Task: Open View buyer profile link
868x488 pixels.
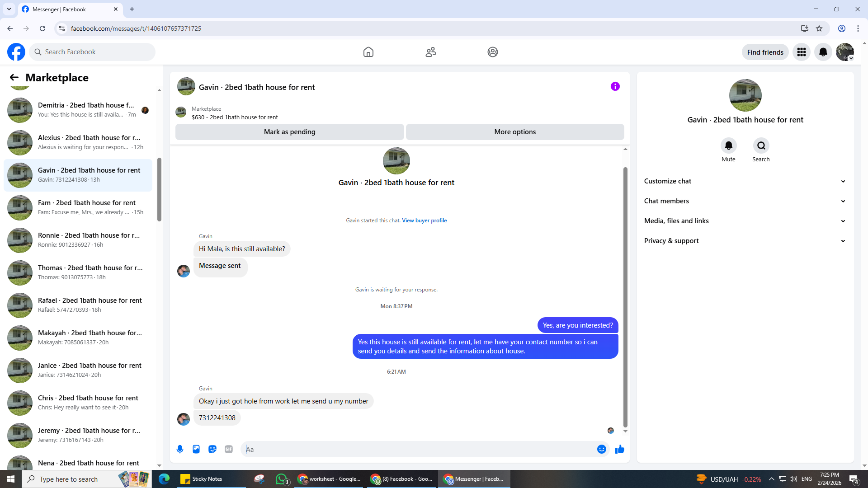Action: (424, 221)
